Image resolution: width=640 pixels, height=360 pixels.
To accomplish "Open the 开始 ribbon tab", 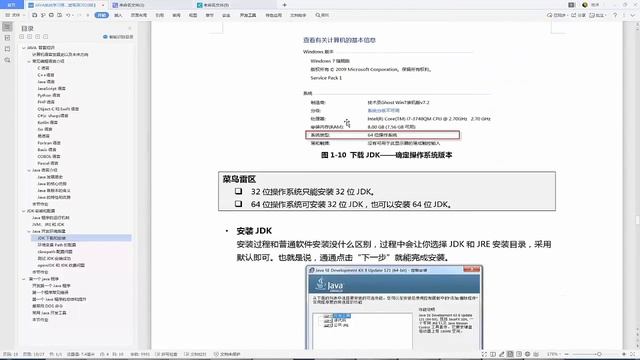I will 102,15.
